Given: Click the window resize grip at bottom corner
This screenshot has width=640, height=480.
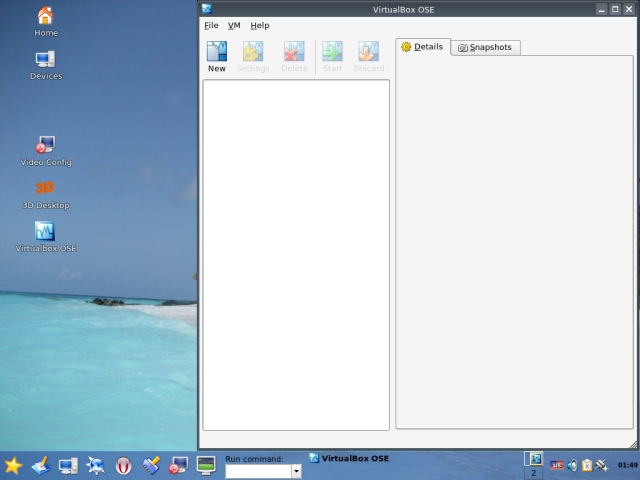Looking at the screenshot, I should (633, 445).
